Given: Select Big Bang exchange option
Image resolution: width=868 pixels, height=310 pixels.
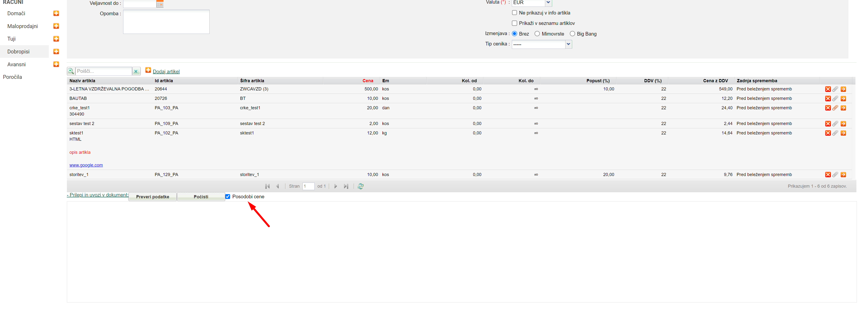Looking at the screenshot, I should click(x=572, y=34).
